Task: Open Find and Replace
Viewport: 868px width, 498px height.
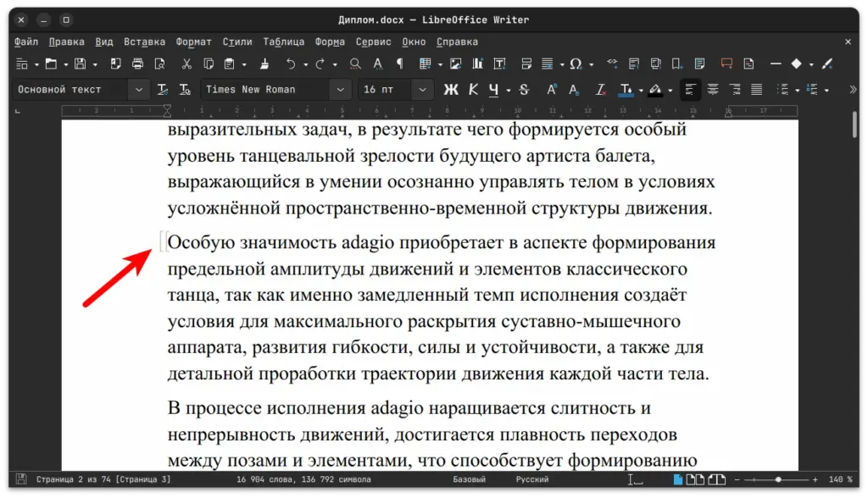Action: [x=355, y=64]
